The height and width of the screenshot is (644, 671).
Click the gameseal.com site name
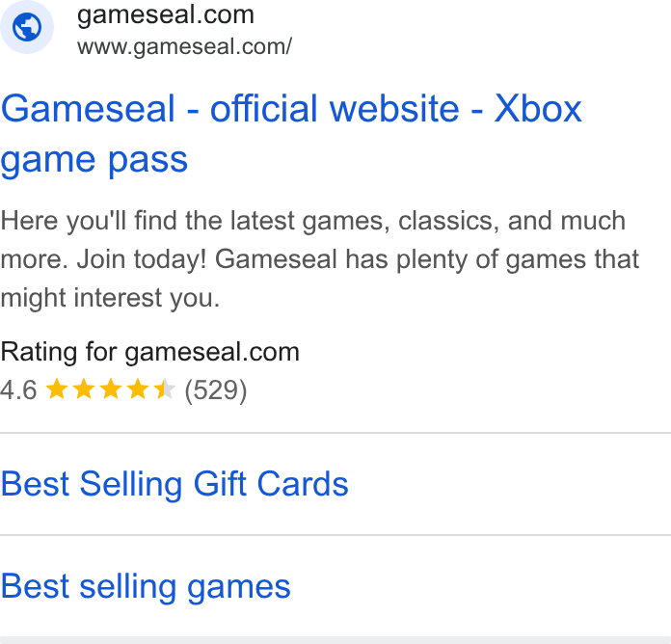(166, 14)
